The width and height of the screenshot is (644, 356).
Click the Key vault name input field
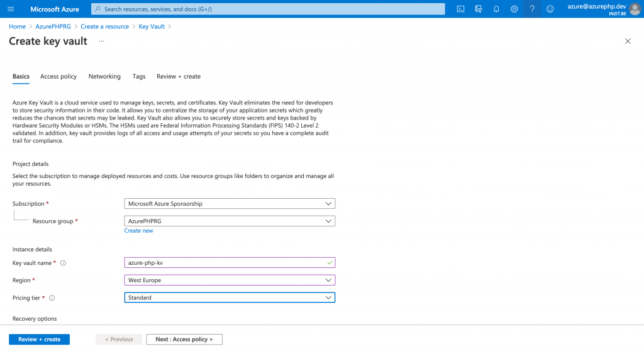point(230,263)
